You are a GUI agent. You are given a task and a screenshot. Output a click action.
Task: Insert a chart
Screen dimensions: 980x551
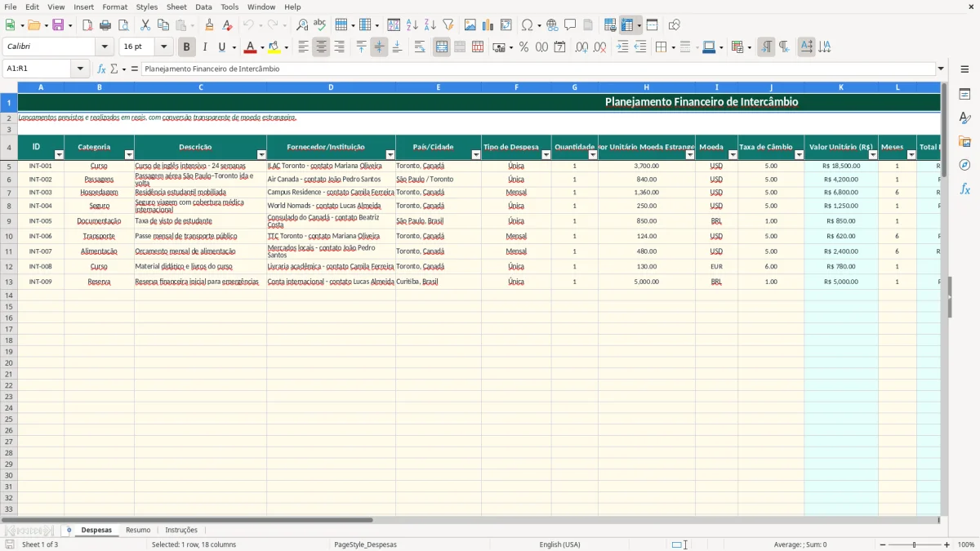click(x=488, y=25)
